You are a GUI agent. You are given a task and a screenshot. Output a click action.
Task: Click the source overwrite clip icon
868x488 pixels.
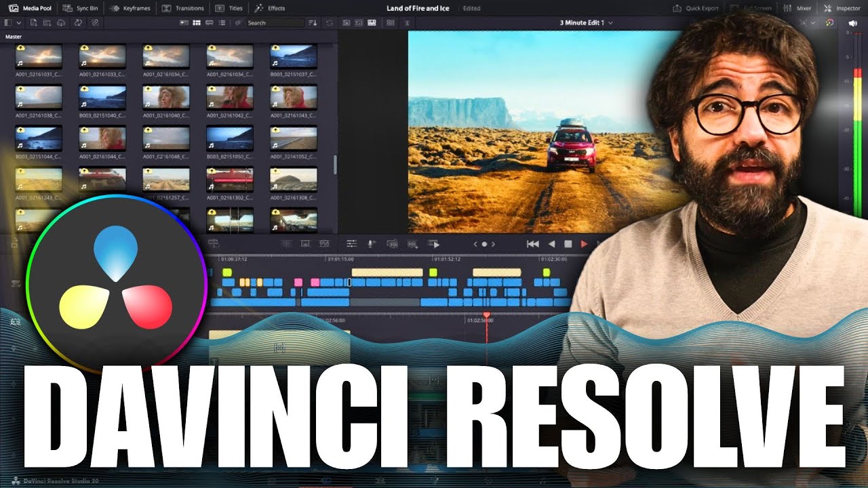[391, 244]
